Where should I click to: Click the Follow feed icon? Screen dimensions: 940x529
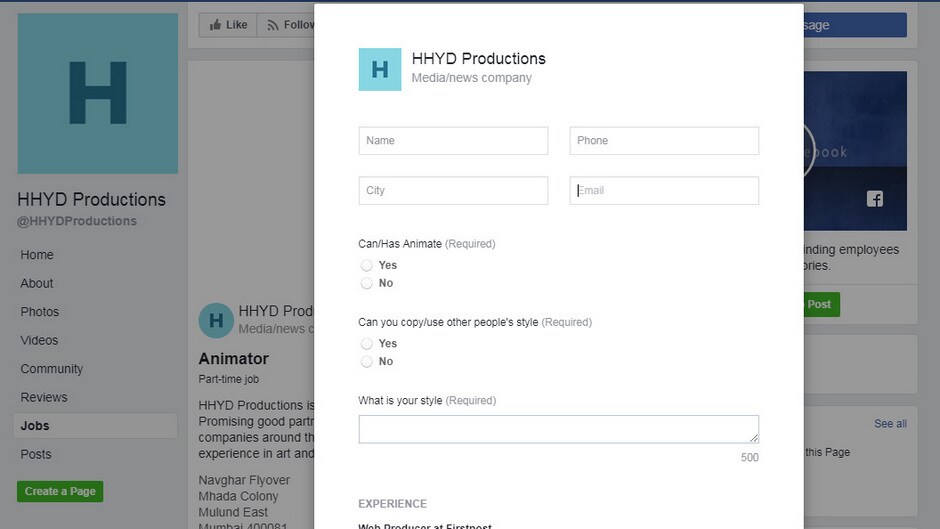(x=273, y=25)
